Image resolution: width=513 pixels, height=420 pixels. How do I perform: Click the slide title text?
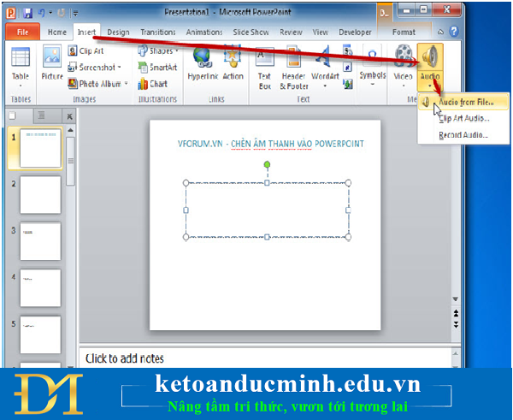pyautogui.click(x=271, y=144)
